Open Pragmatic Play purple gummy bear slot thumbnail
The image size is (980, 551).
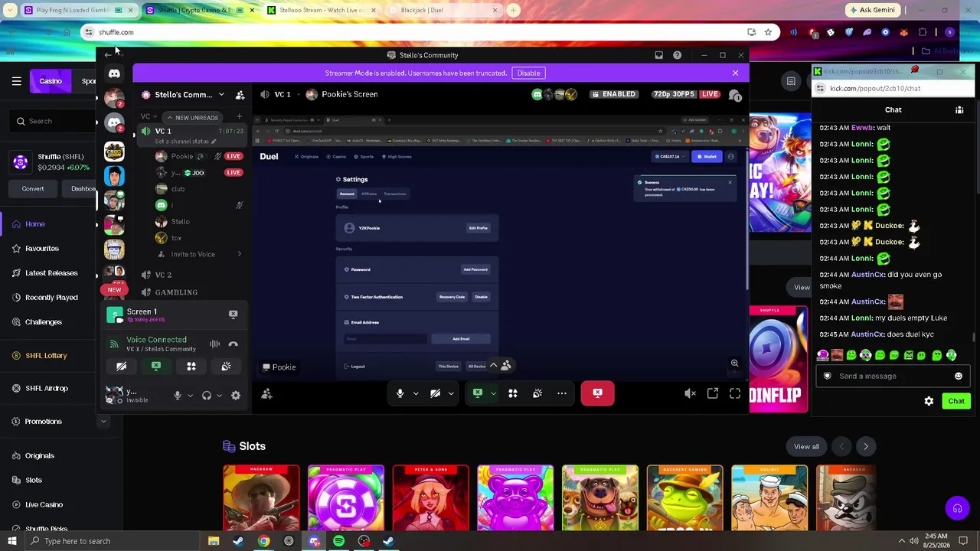pyautogui.click(x=515, y=498)
